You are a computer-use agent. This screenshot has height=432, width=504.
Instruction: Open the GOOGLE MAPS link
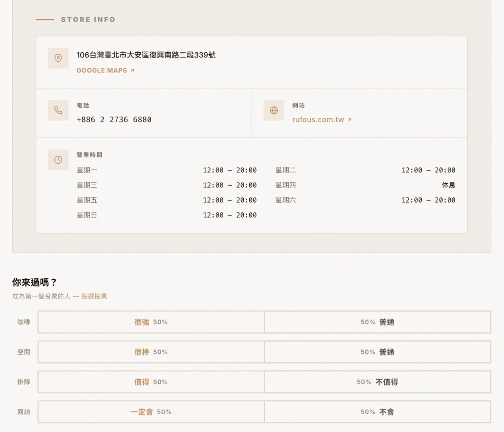tap(102, 70)
